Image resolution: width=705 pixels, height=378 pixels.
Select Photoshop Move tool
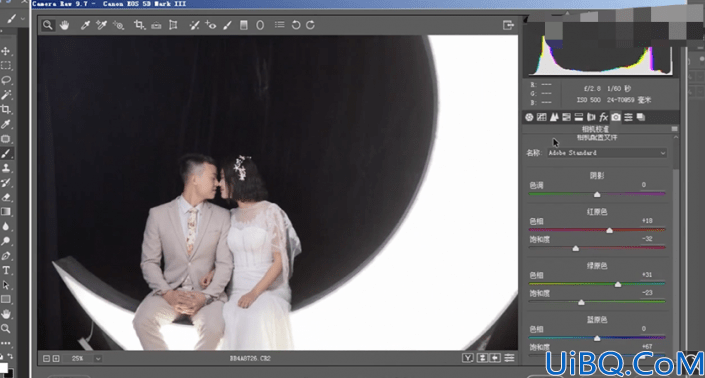(x=6, y=51)
